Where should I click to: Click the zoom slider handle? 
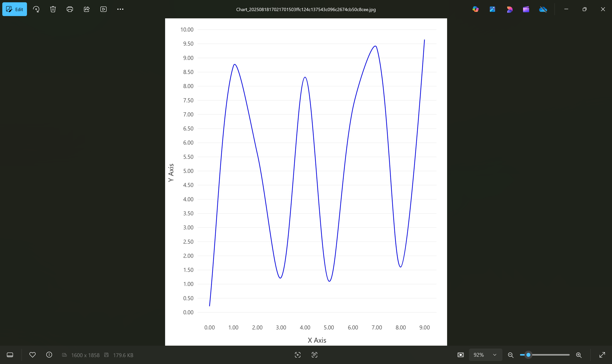(528, 355)
